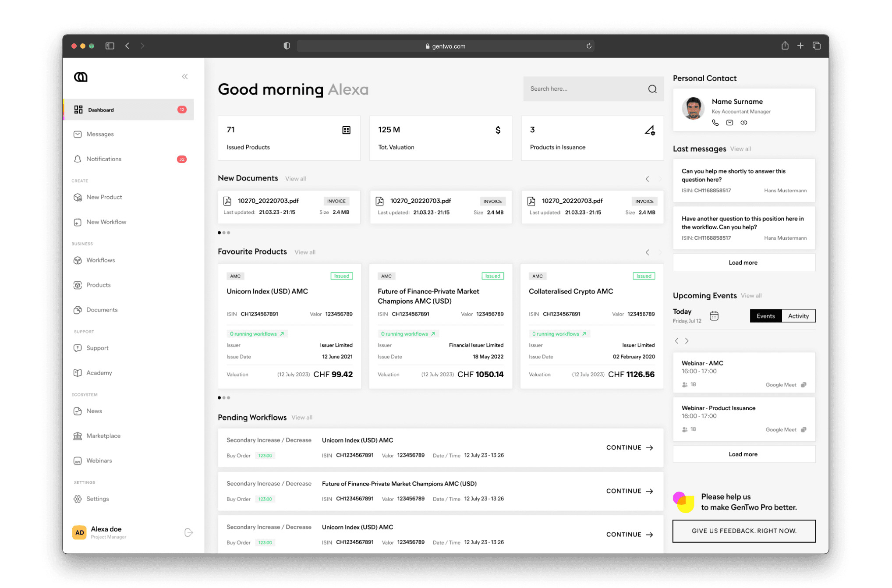892x588 pixels.
Task: Select third pagination dot under Favourite Products
Action: 228,398
